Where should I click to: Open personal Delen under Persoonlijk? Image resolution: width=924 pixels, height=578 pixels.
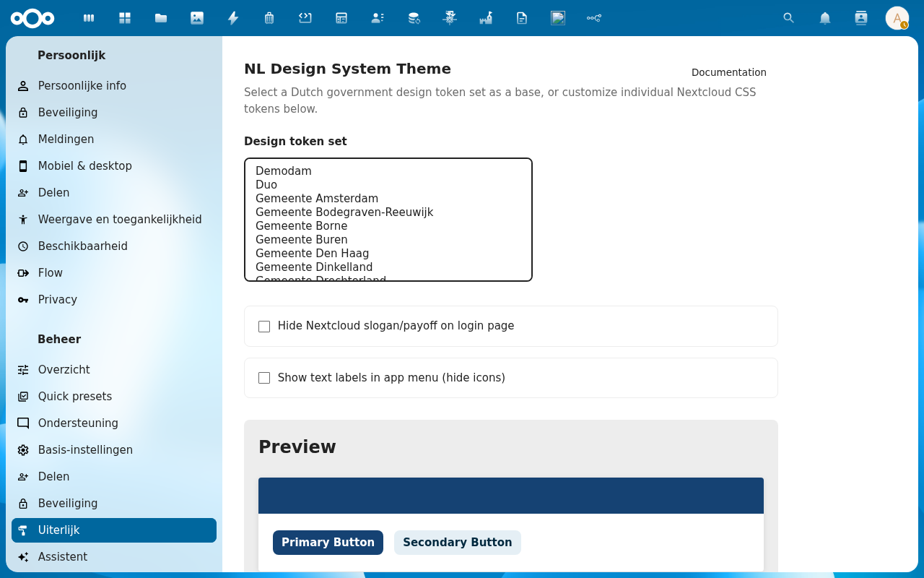click(114, 193)
